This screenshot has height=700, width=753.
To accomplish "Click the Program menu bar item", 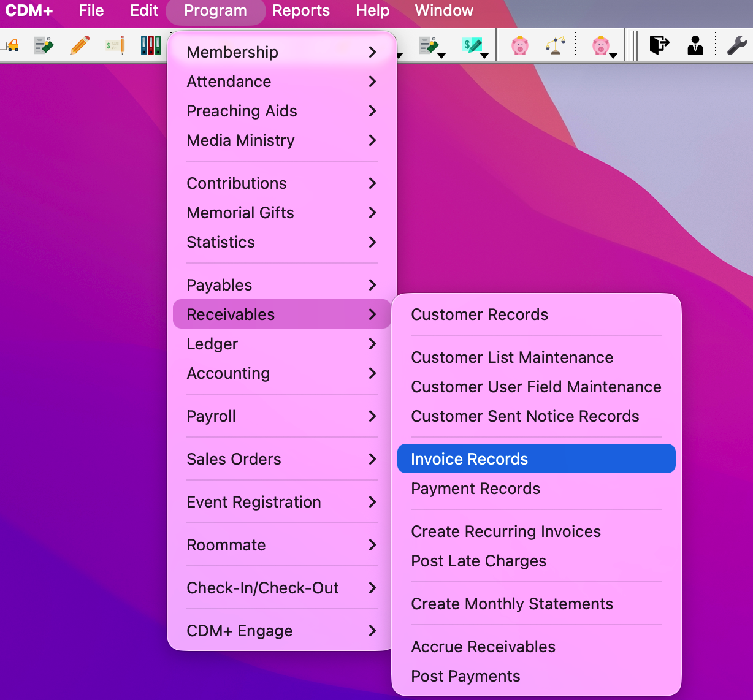I will point(215,11).
